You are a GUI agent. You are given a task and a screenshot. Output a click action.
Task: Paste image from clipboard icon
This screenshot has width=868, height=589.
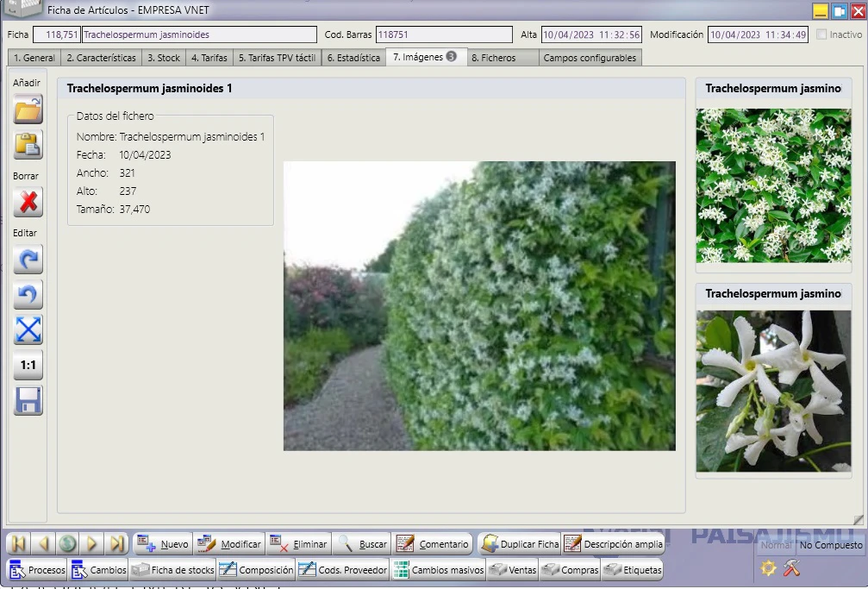[x=28, y=145]
